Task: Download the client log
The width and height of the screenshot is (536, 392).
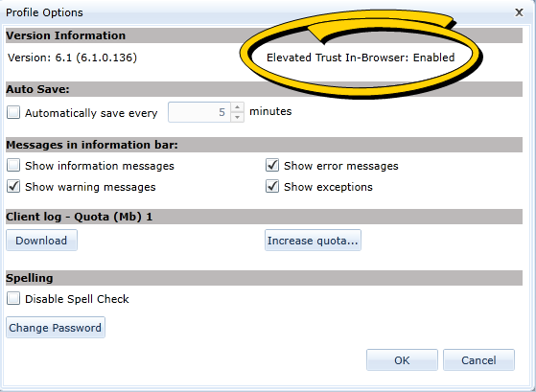Action: point(41,241)
